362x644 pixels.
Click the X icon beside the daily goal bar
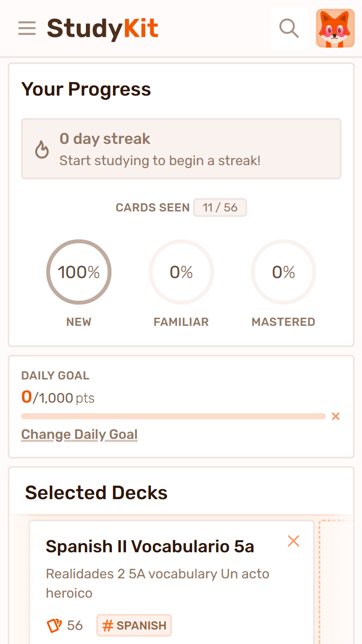335,416
